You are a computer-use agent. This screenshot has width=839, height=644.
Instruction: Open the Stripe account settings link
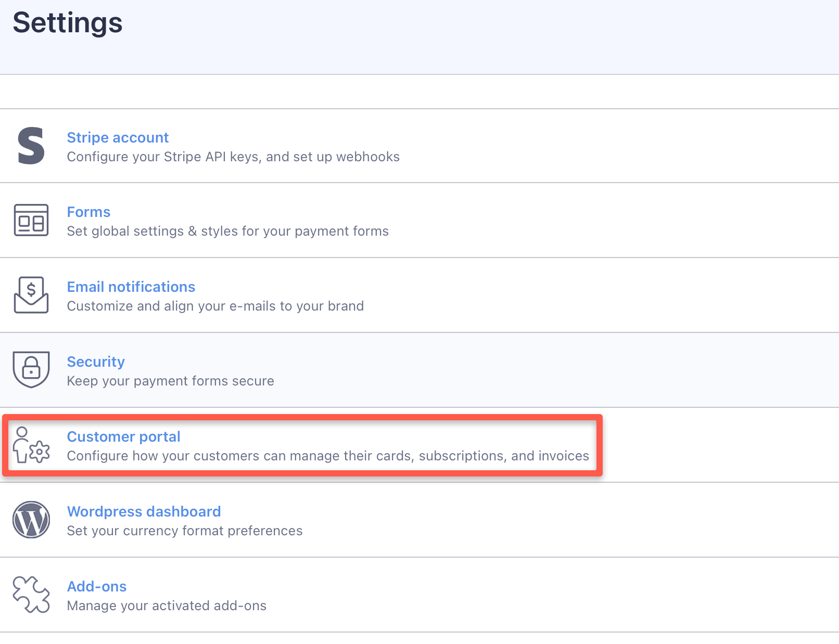118,137
